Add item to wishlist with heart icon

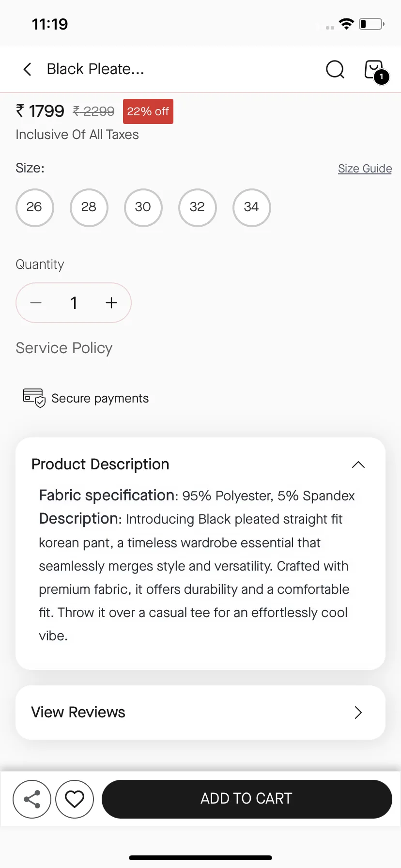(75, 799)
